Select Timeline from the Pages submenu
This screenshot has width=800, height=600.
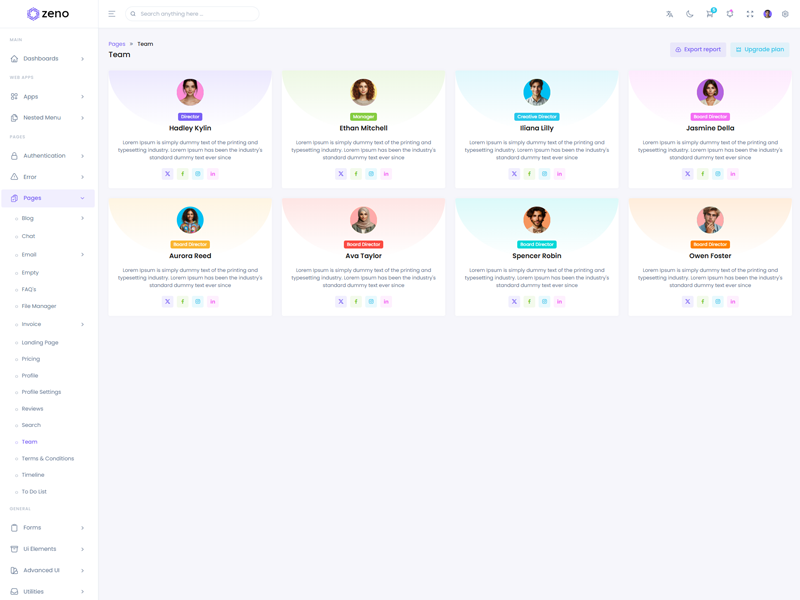pos(33,475)
